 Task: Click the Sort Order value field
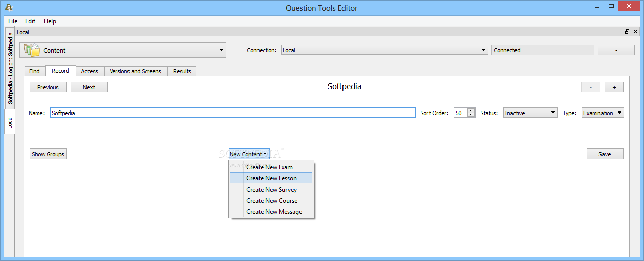(x=461, y=113)
